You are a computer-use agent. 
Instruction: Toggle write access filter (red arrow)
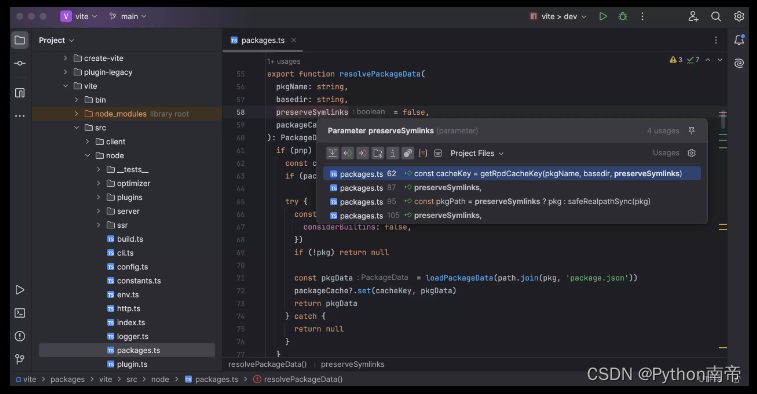point(363,153)
